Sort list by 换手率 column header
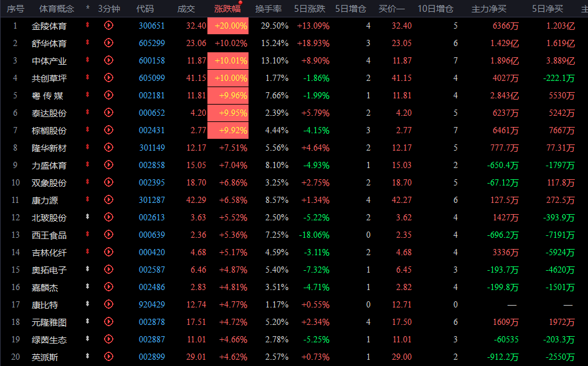 click(x=268, y=9)
